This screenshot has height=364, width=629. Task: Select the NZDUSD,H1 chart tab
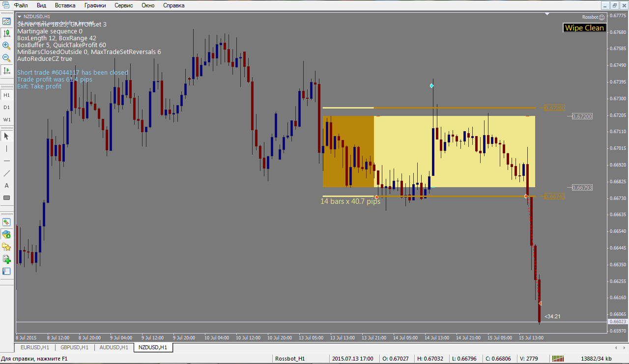click(x=153, y=347)
